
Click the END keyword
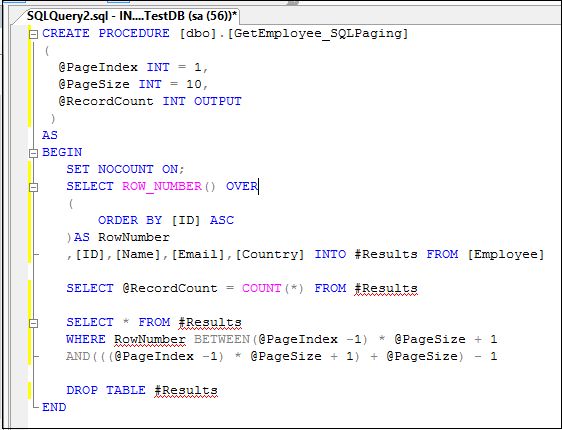54,407
